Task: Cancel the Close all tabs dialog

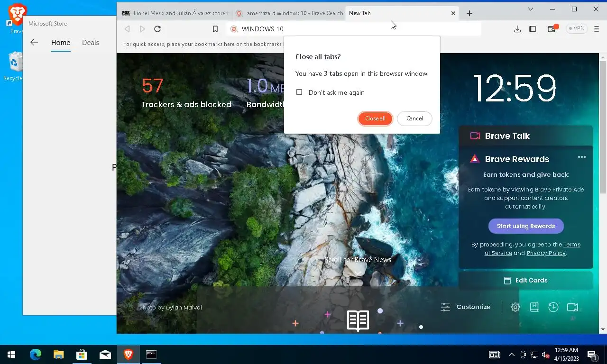Action: (414, 118)
